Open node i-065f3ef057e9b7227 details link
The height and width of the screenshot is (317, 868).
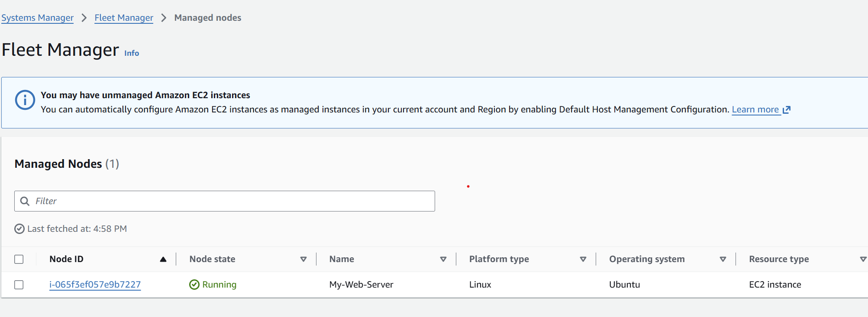tap(95, 285)
